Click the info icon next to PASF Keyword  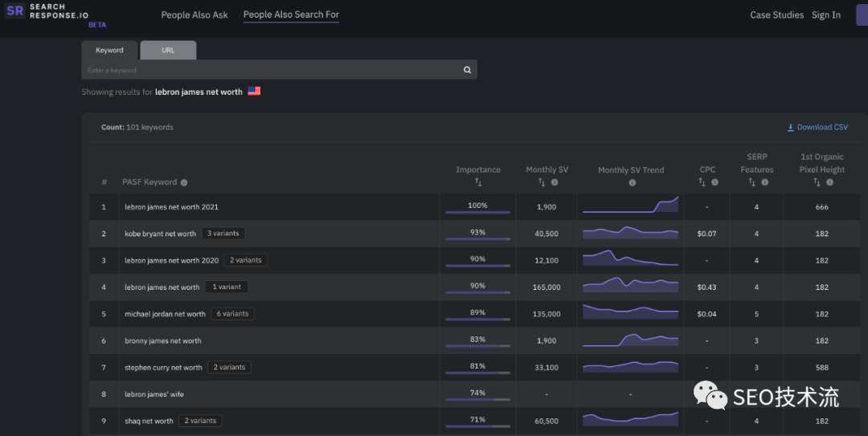tap(184, 182)
